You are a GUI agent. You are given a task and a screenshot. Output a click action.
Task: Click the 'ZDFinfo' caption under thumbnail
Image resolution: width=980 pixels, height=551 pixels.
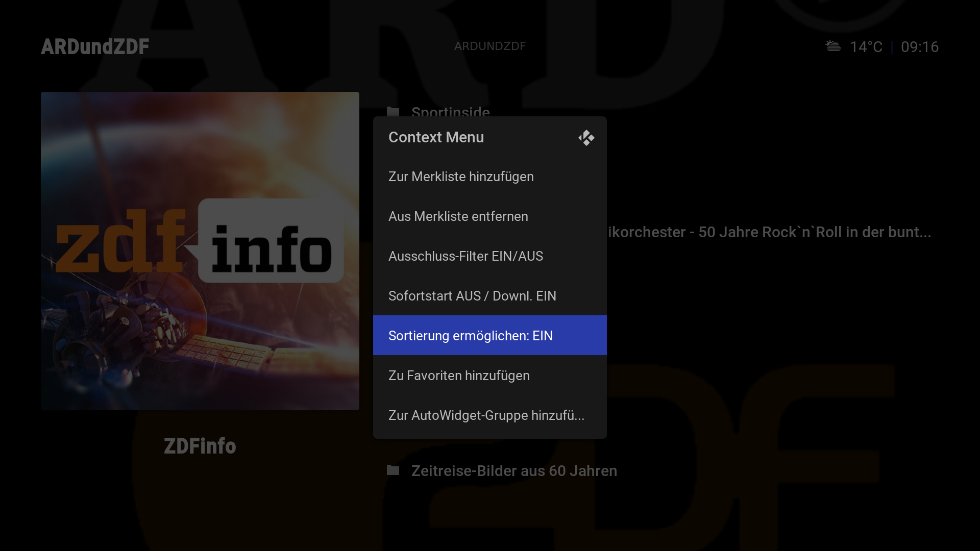pos(200,446)
